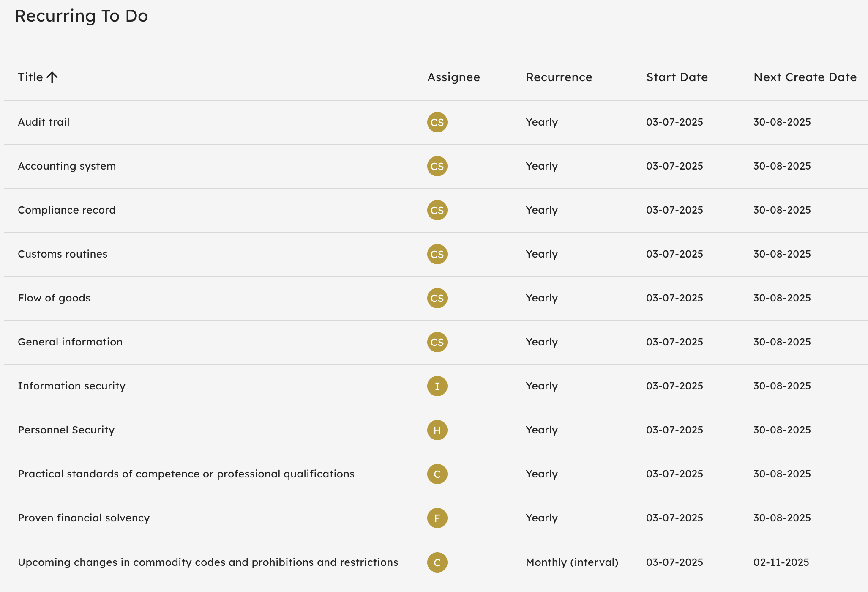Open the Compliance record item
868x592 pixels.
(x=66, y=210)
